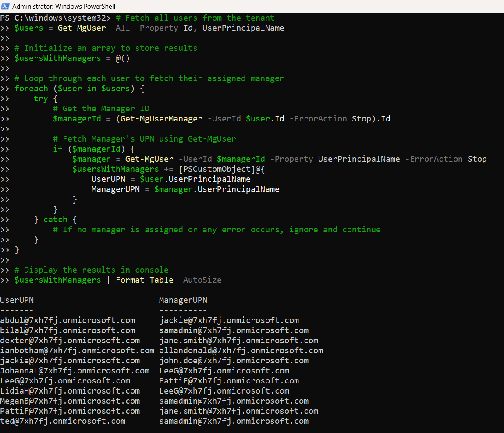Viewport: 504px width, 433px height.
Task: Click user 'dexter@7xh7fj.onmicrosoft.com'
Action: point(70,341)
